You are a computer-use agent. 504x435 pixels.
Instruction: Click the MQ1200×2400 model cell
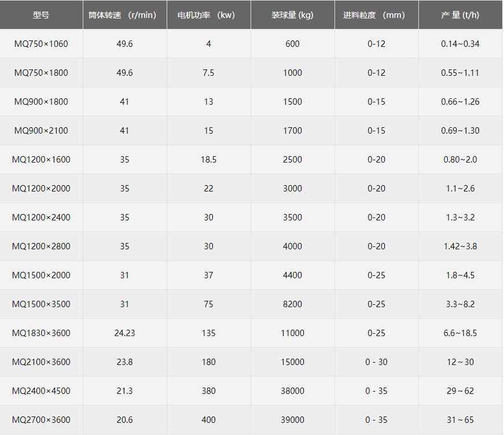point(41,217)
